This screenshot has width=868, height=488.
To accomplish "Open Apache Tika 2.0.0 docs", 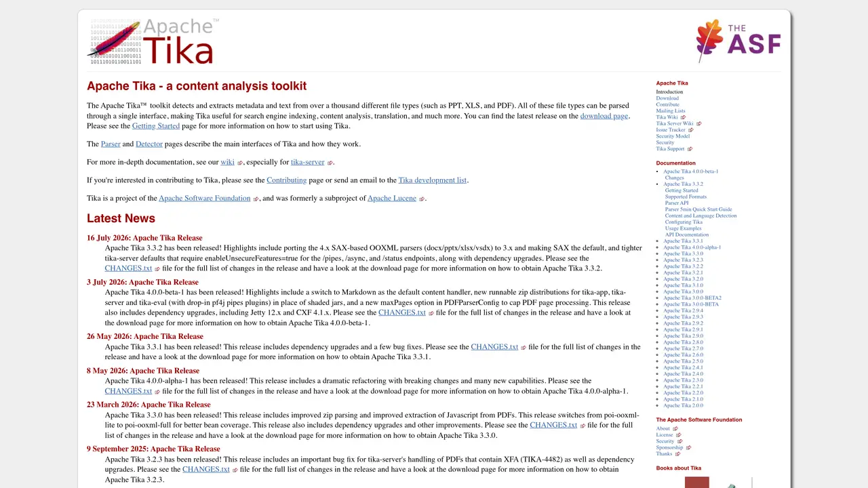I will (683, 405).
